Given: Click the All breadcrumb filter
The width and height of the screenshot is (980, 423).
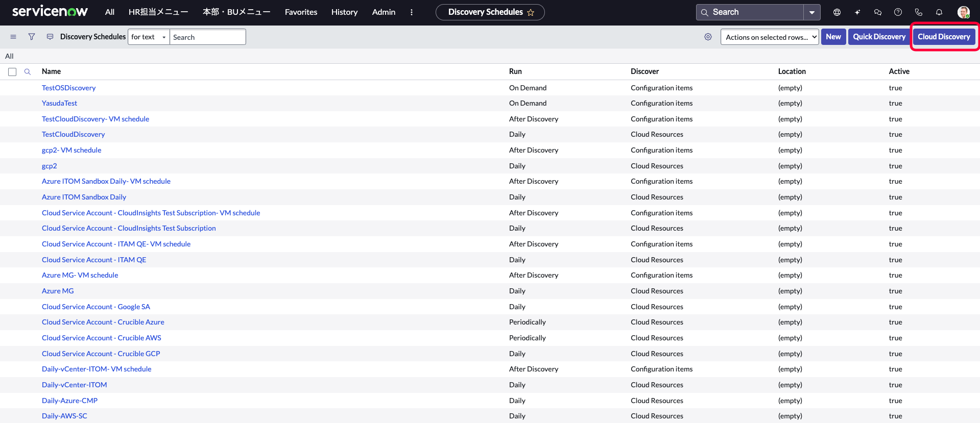Looking at the screenshot, I should click(9, 56).
